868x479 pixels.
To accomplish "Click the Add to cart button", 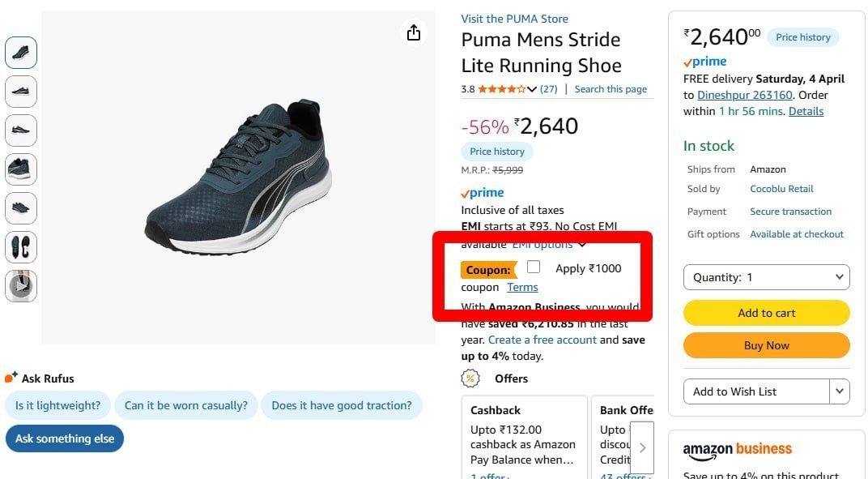I will pyautogui.click(x=766, y=313).
